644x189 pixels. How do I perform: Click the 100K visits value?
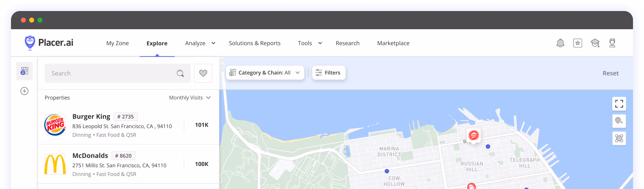pyautogui.click(x=202, y=164)
